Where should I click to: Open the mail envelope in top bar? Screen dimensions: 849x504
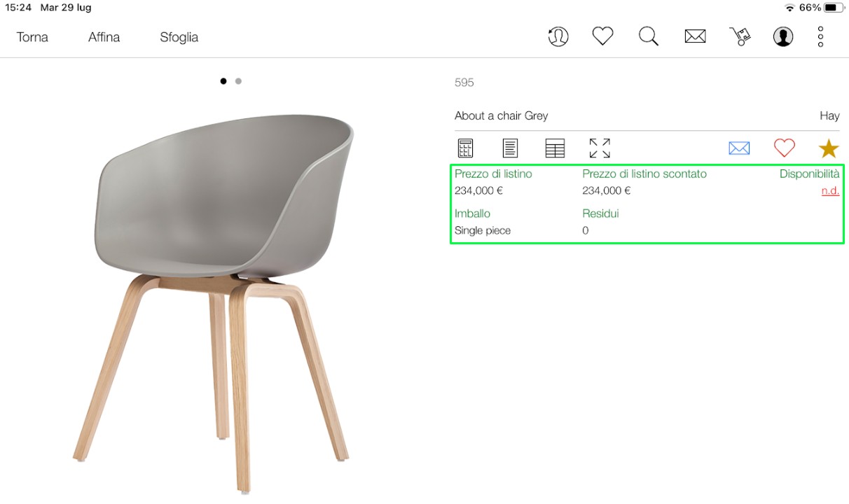coord(695,37)
